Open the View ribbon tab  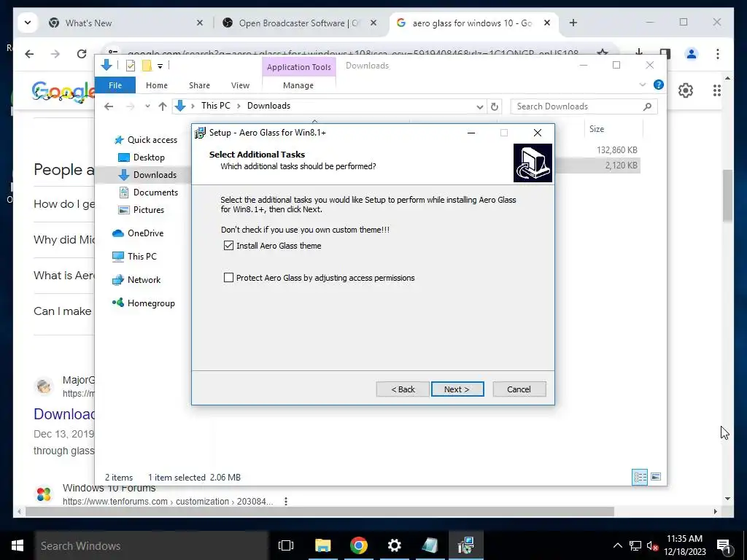tap(240, 85)
